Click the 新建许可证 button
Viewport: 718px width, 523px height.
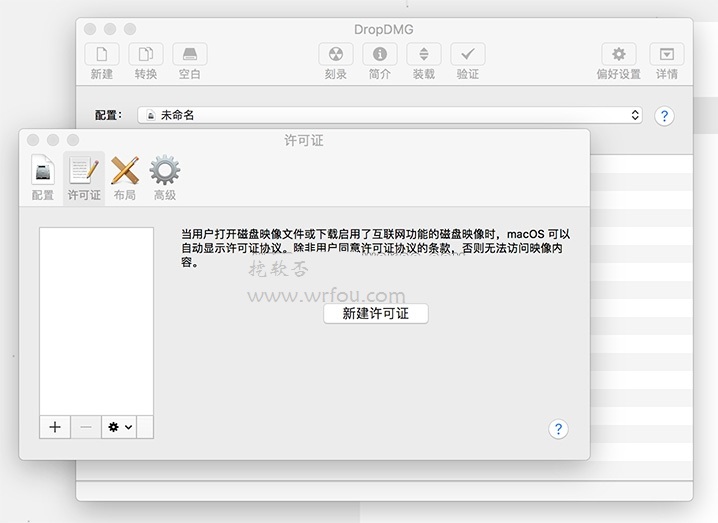[376, 314]
